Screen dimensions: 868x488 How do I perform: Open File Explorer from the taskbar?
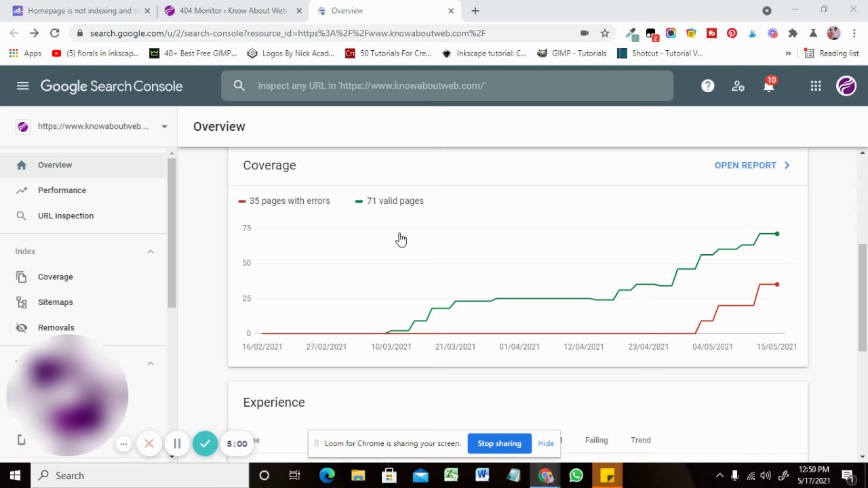pos(358,475)
